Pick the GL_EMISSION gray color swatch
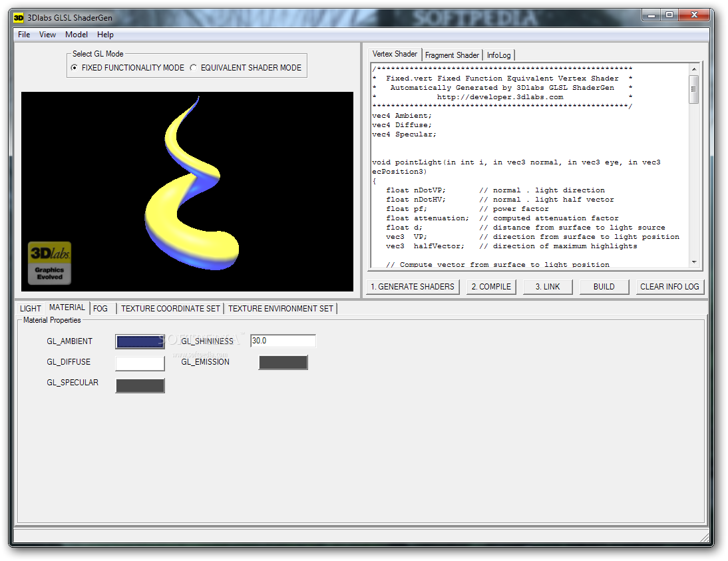 [x=283, y=363]
